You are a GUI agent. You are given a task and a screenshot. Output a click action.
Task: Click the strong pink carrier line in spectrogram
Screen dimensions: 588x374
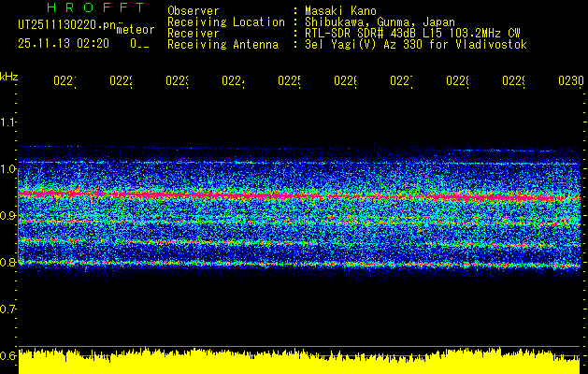pyautogui.click(x=299, y=195)
